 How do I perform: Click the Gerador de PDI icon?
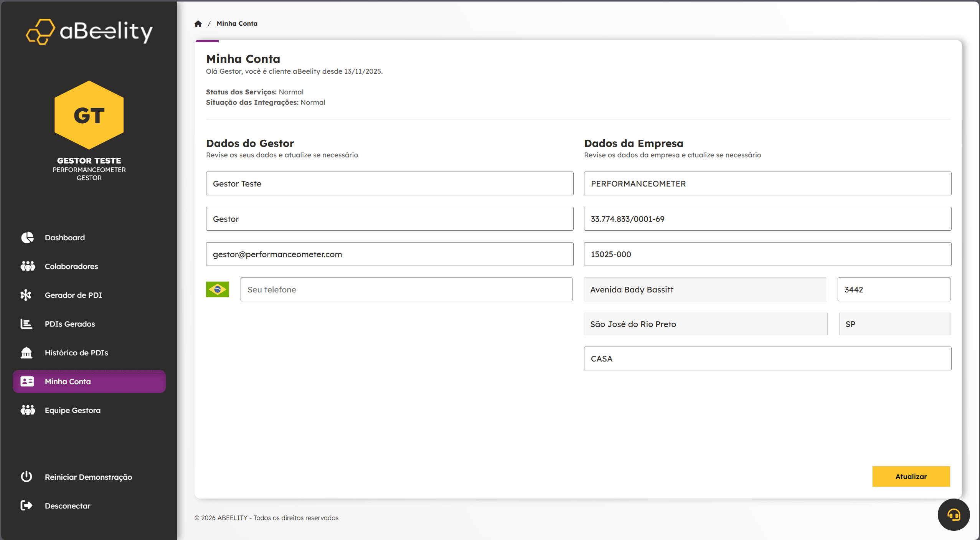click(26, 295)
